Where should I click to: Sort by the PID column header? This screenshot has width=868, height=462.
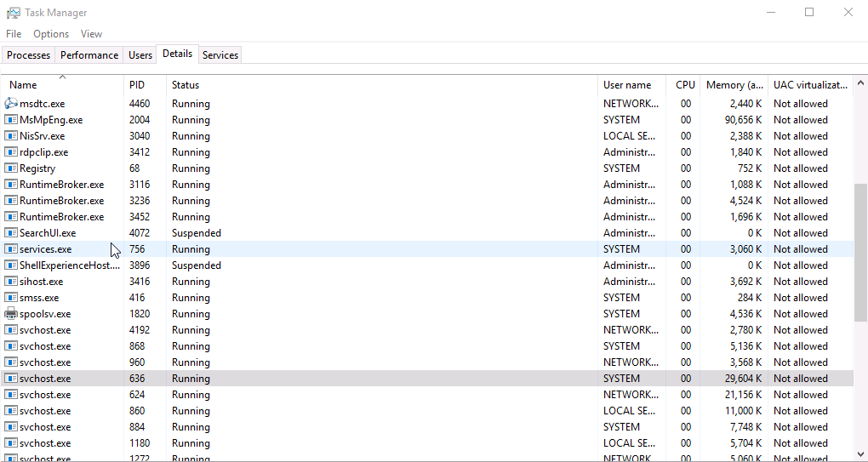point(145,84)
